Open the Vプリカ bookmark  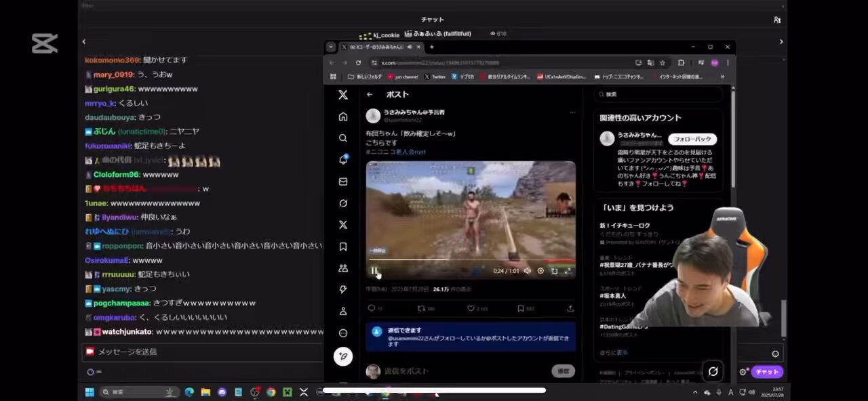click(x=462, y=77)
